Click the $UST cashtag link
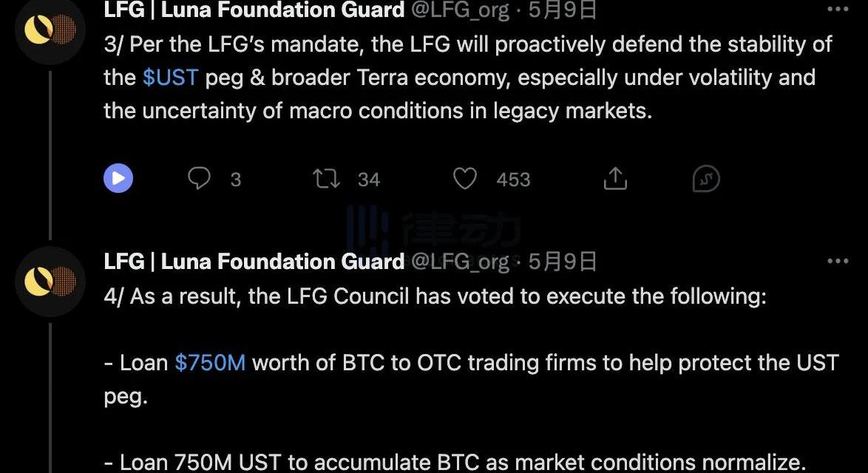 click(x=170, y=78)
